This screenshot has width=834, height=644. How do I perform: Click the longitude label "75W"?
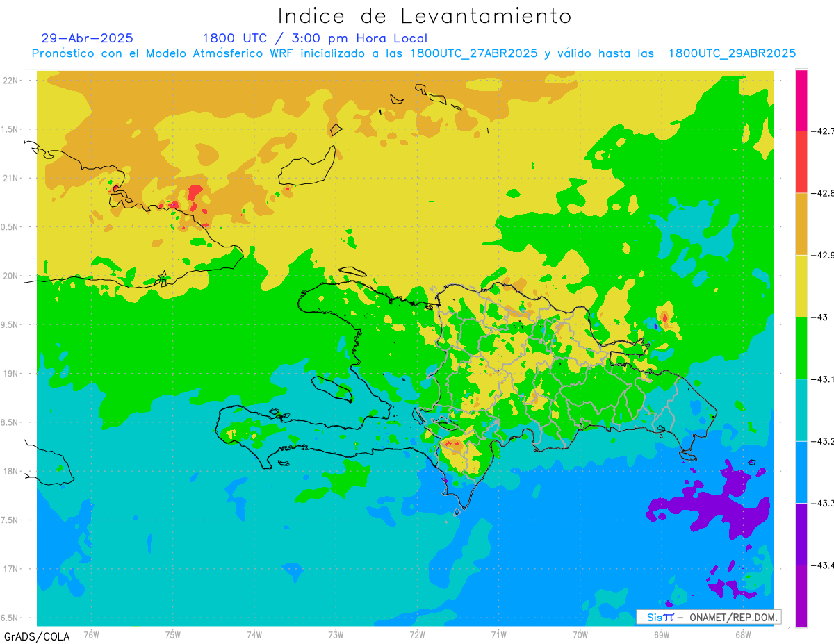[x=173, y=635]
